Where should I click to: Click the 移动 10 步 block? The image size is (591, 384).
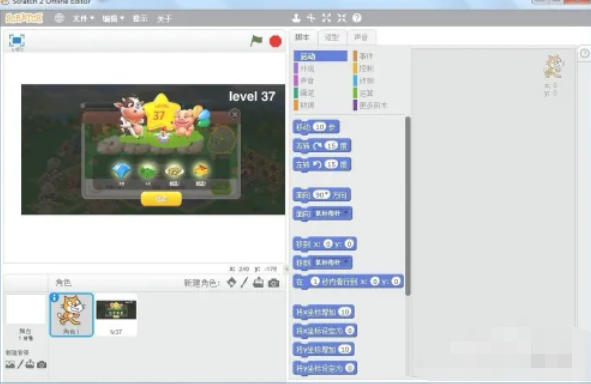316,127
